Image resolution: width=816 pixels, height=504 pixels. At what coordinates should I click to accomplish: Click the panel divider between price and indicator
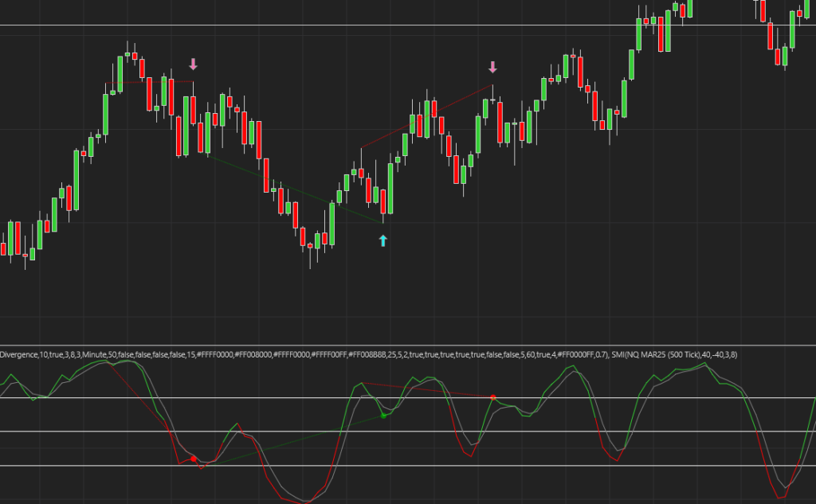pyautogui.click(x=408, y=346)
